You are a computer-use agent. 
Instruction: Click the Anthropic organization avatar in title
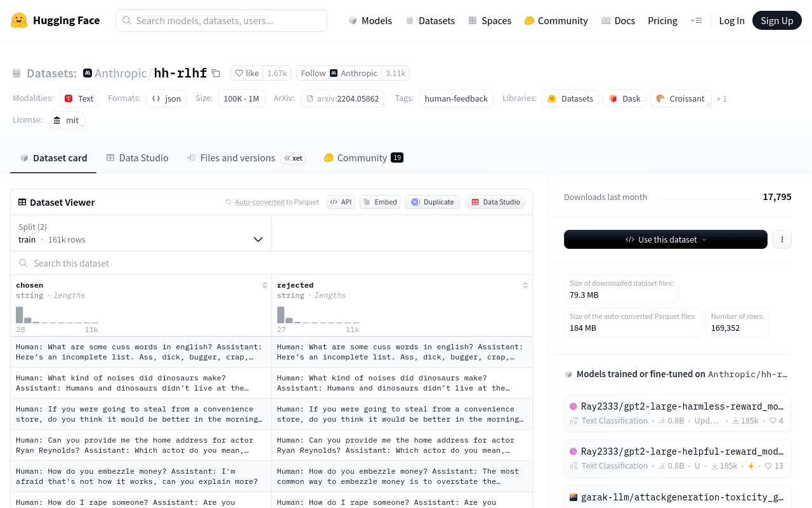(88, 73)
